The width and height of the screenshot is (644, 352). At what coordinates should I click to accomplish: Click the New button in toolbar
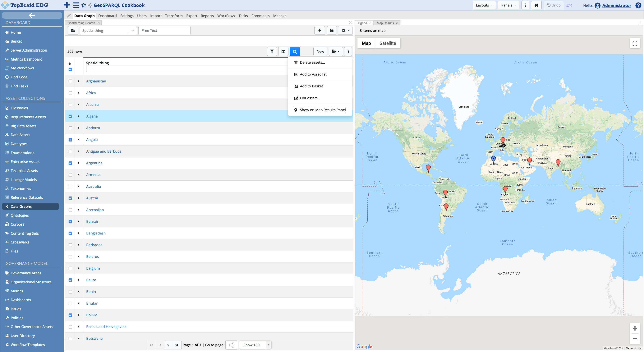click(320, 51)
